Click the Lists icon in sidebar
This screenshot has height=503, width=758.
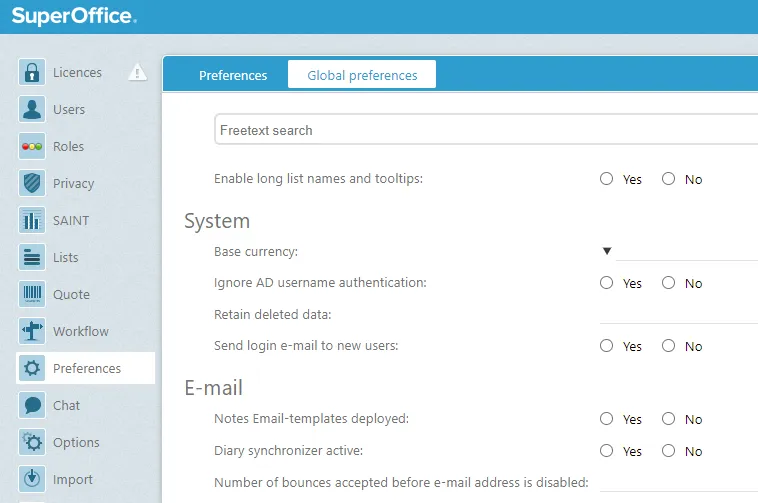32,258
